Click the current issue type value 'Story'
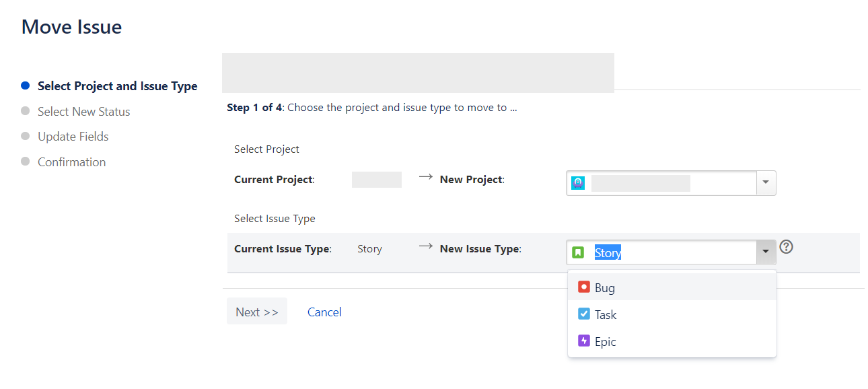Image resolution: width=868 pixels, height=389 pixels. [x=369, y=249]
